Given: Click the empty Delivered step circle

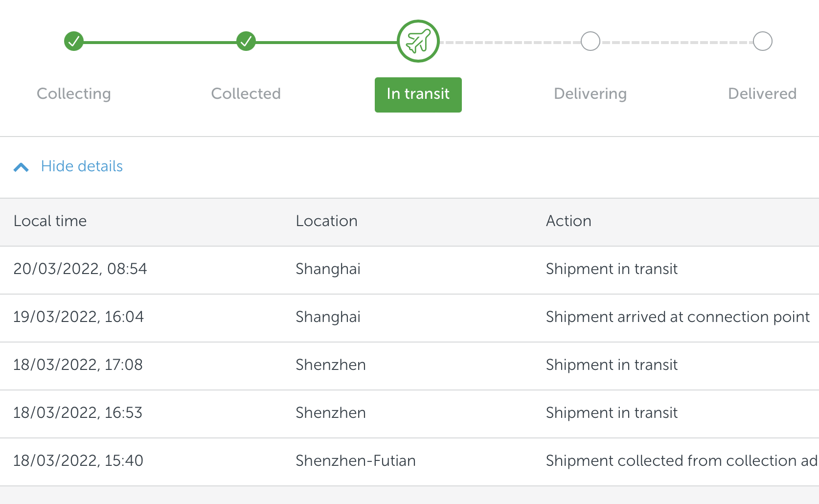Looking at the screenshot, I should click(762, 41).
